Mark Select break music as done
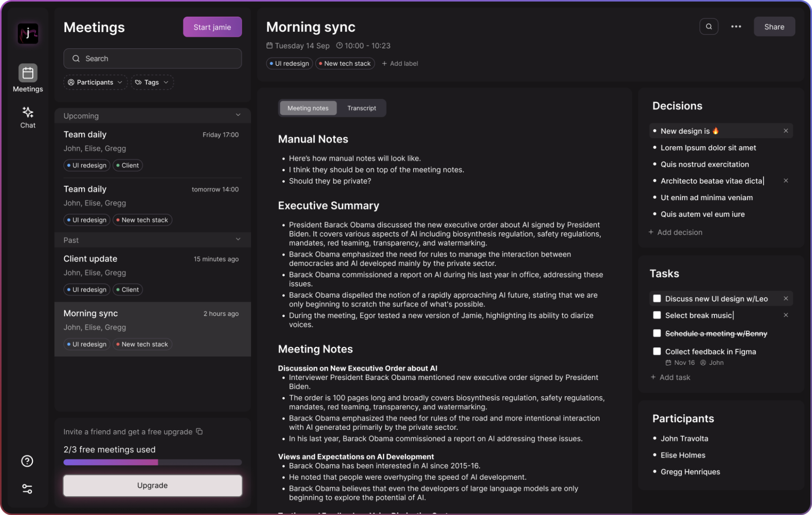The width and height of the screenshot is (812, 515). (656, 315)
